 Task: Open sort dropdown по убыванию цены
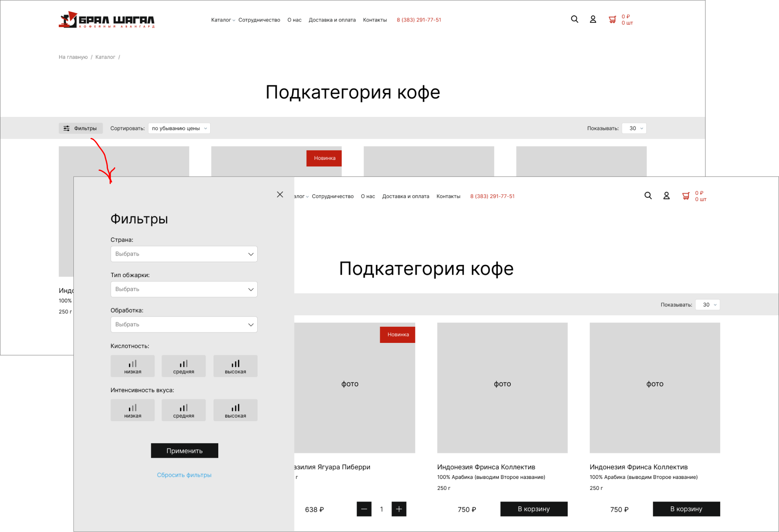pos(179,128)
